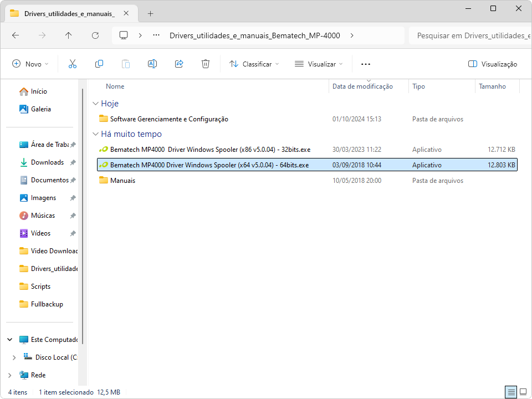The height and width of the screenshot is (399, 532).
Task: Collapse the Hoje group
Action: pos(96,104)
